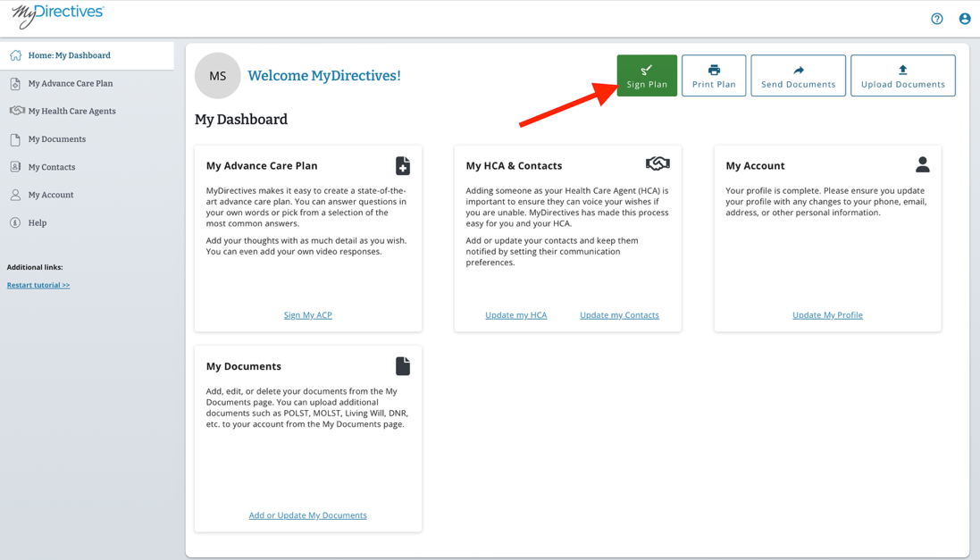This screenshot has height=560, width=980.
Task: Select Home: My Dashboard in sidebar
Action: (87, 55)
